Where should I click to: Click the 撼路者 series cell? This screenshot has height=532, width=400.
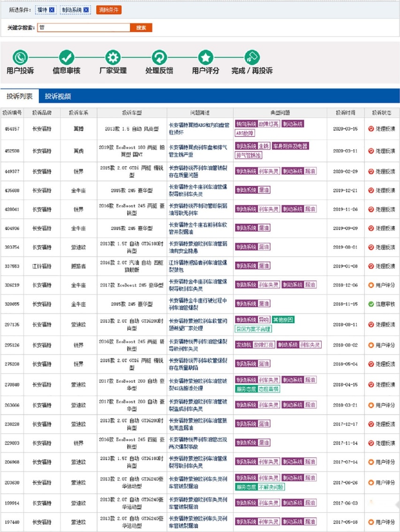pyautogui.click(x=78, y=266)
